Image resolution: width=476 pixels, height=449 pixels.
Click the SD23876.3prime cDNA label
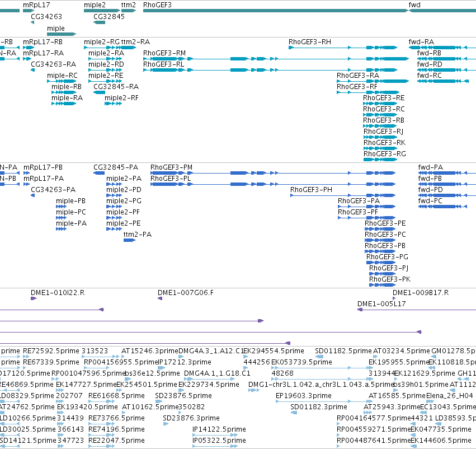[x=191, y=418]
